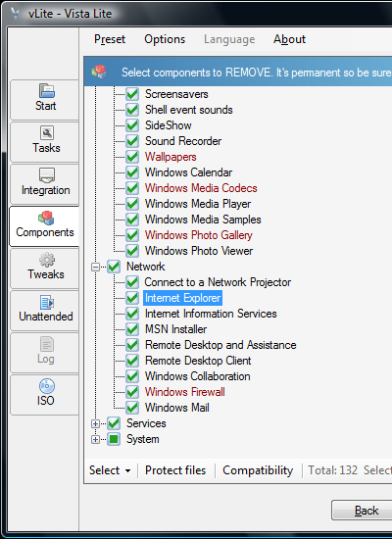Viewport: 392px width, 539px height.
Task: Uncheck Screensavers checkbox
Action: pos(132,94)
